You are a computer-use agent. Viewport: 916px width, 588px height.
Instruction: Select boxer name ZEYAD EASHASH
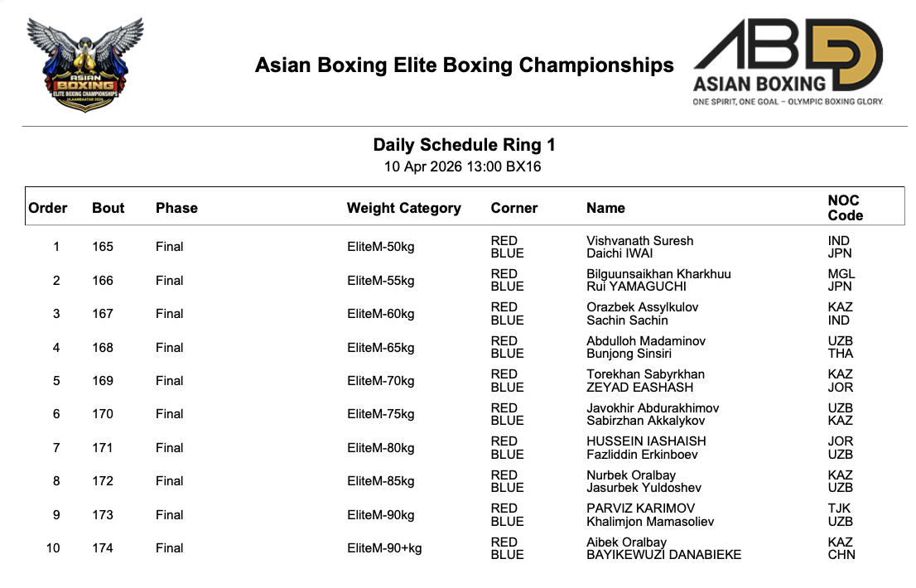click(x=640, y=388)
